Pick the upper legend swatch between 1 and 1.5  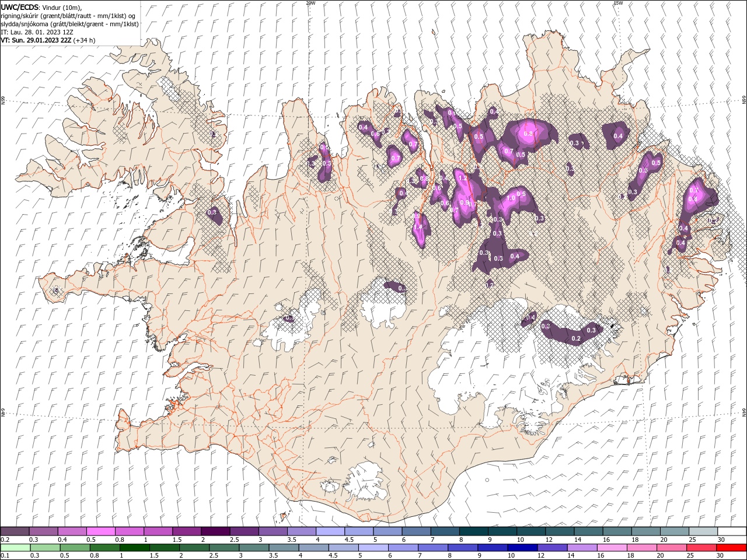[158, 531]
